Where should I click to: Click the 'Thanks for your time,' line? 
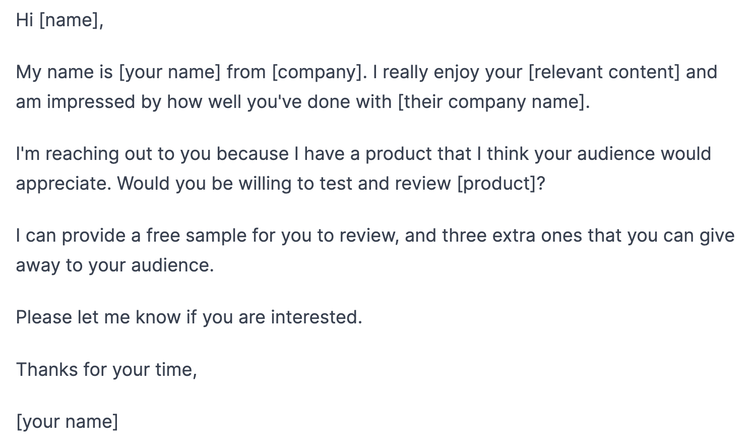tap(107, 370)
